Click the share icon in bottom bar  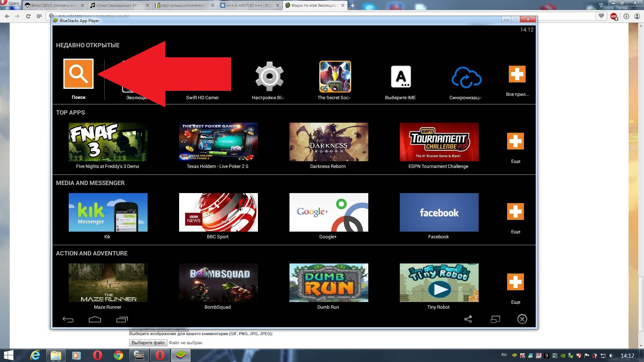pyautogui.click(x=468, y=319)
